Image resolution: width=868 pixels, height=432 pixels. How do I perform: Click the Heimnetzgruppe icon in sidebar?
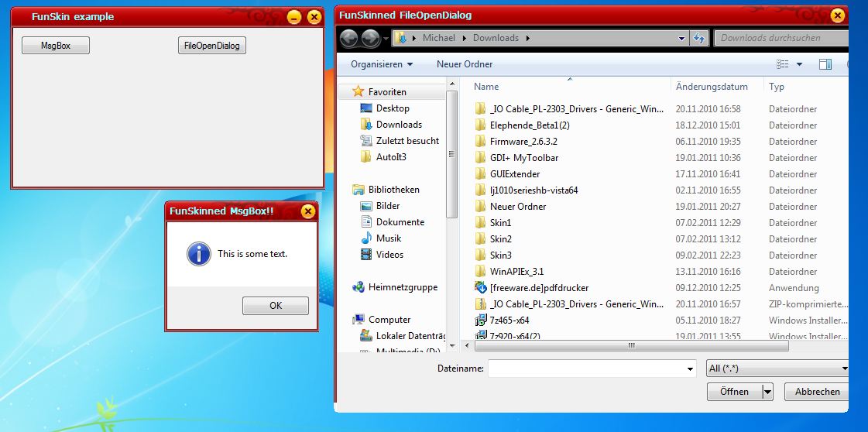click(359, 287)
